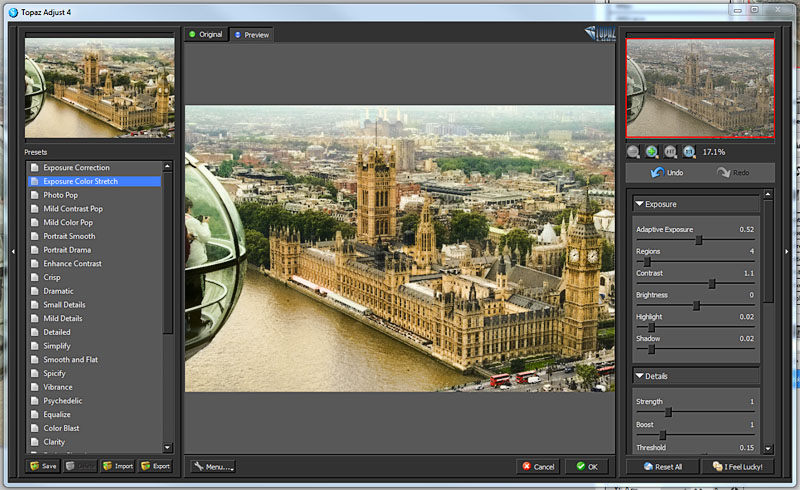The width and height of the screenshot is (800, 490).
Task: Import a preset file
Action: (x=118, y=466)
